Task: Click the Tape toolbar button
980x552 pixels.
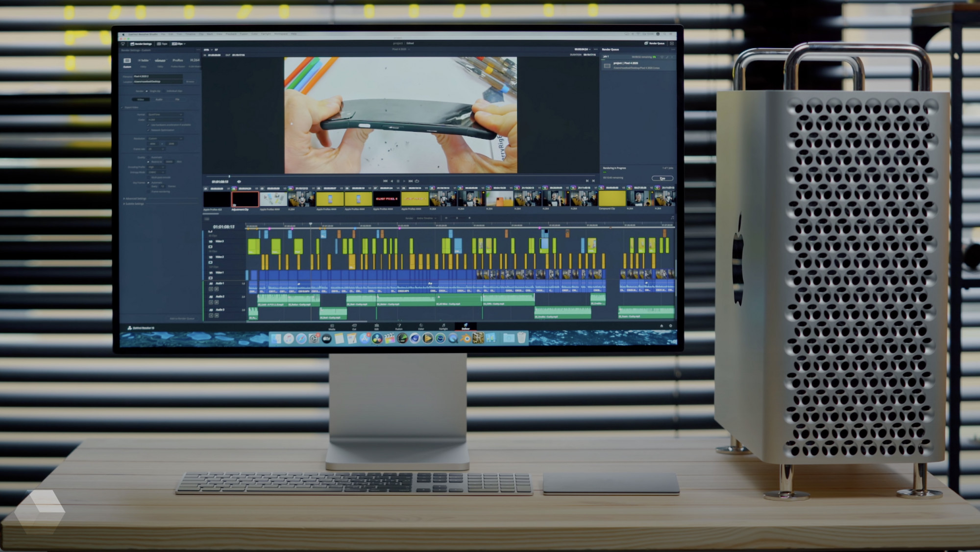Action: pos(162,44)
